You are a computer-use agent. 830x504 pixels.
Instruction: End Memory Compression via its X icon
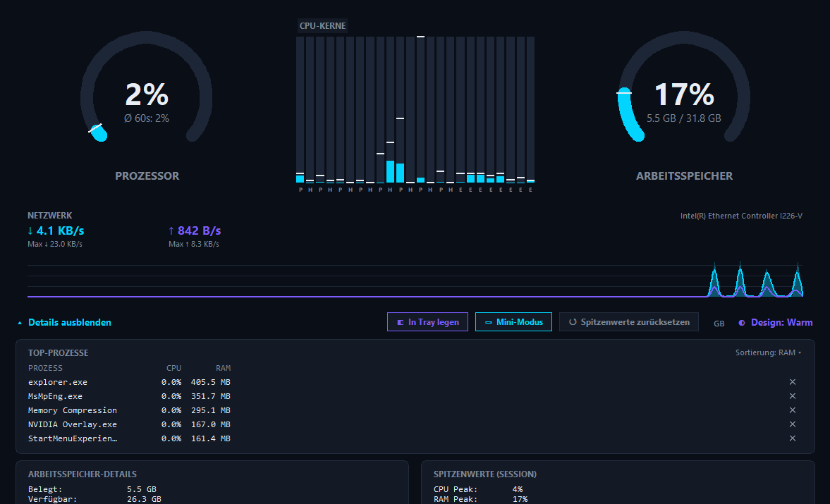point(793,410)
